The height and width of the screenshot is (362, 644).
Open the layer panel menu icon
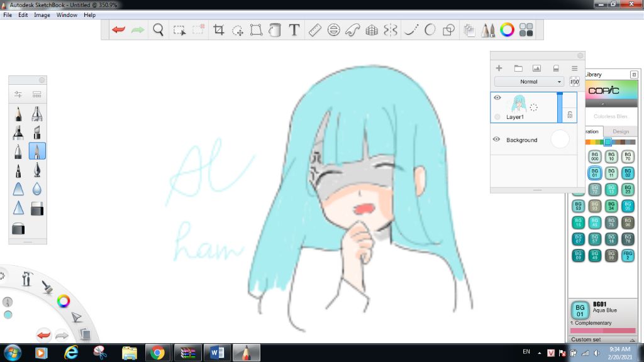[574, 68]
